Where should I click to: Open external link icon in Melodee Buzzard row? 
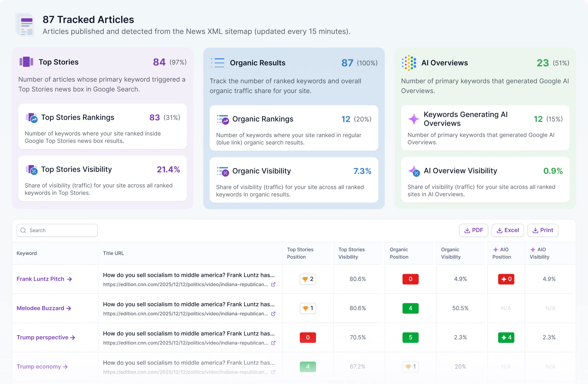(x=273, y=314)
